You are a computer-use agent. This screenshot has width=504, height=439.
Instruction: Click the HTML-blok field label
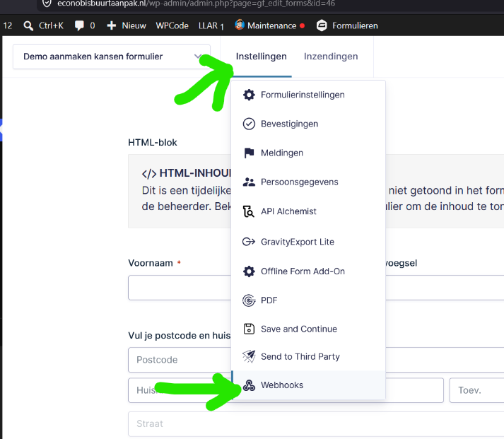[153, 142]
